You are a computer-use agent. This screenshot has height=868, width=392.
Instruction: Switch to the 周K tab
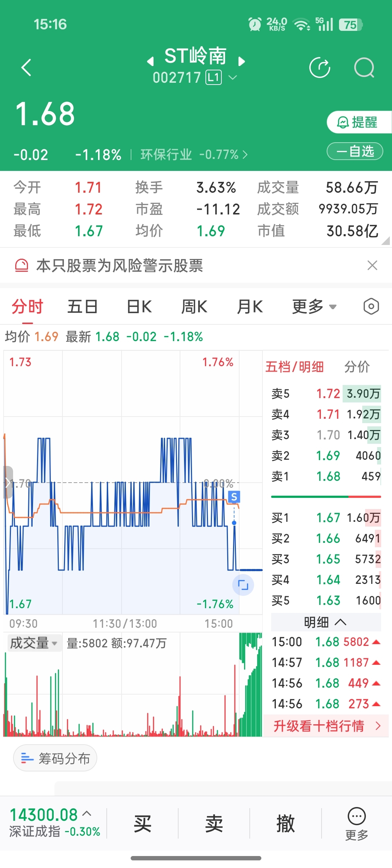[194, 307]
